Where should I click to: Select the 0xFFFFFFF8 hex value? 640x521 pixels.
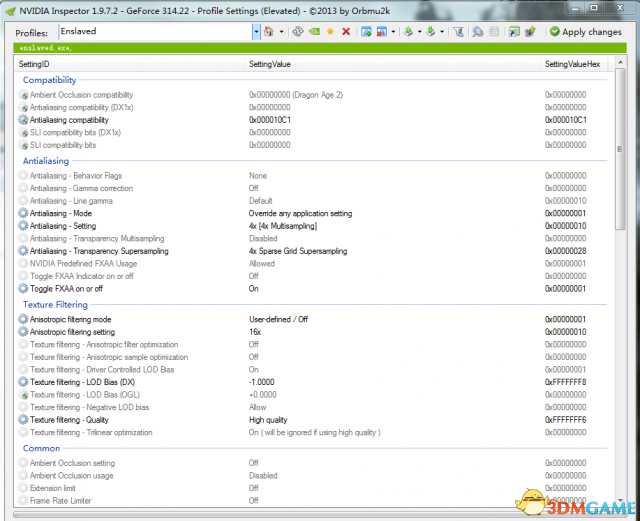coord(565,382)
